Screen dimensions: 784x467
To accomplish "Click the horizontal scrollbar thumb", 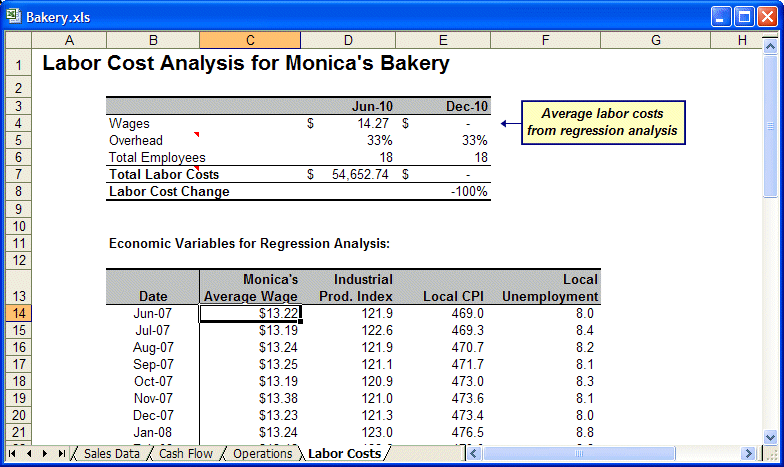I will coord(578,454).
